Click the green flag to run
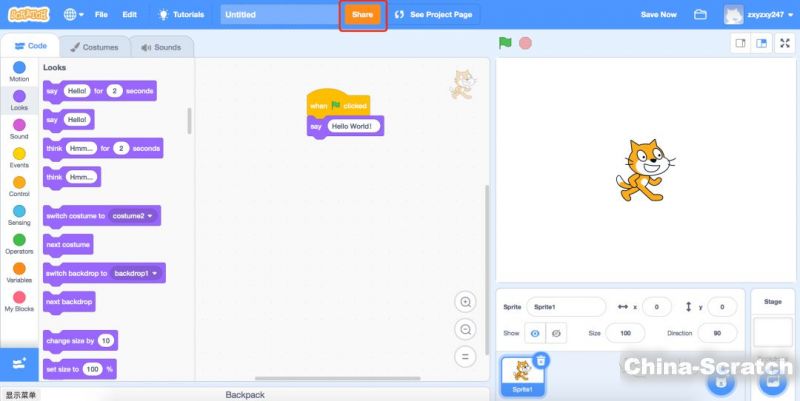The height and width of the screenshot is (401, 800). click(505, 43)
